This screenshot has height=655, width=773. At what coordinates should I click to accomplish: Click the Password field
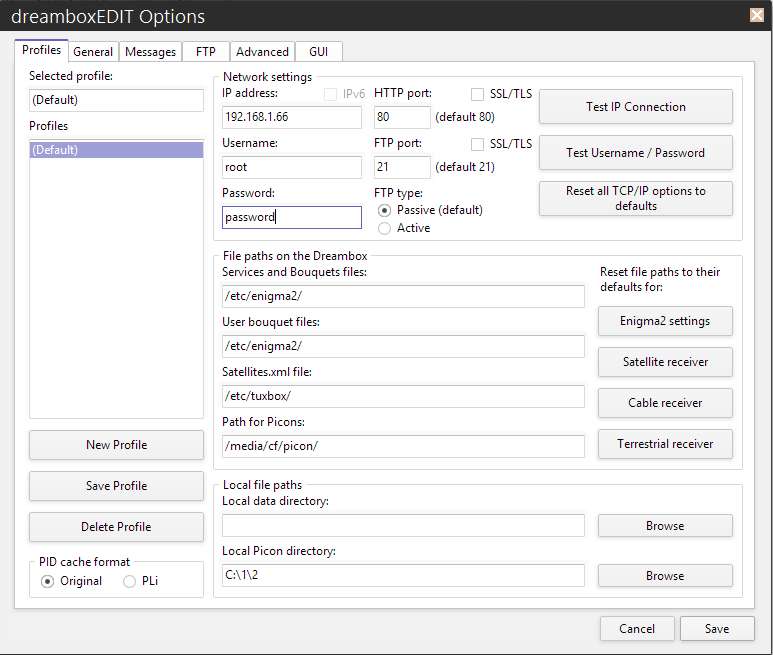click(x=291, y=217)
